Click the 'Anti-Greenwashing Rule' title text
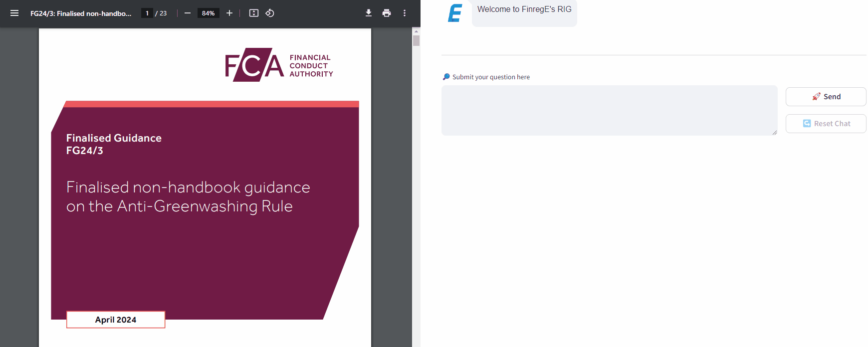This screenshot has width=868, height=347. [205, 206]
